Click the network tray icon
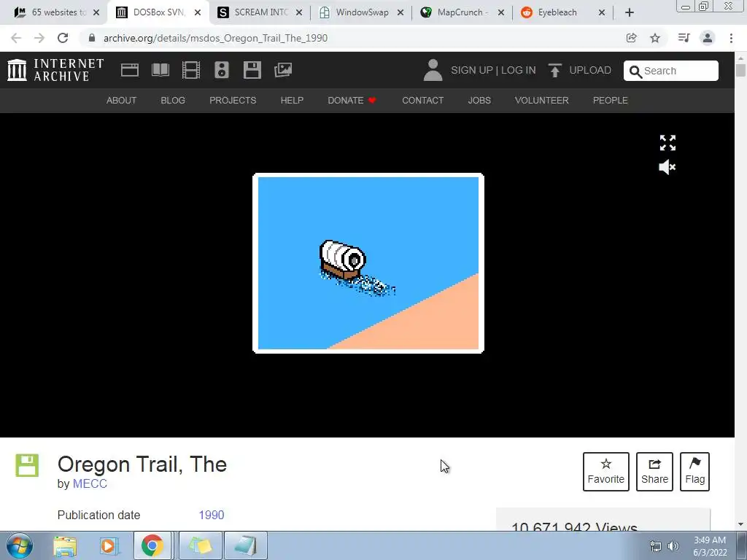This screenshot has width=747, height=560. tap(656, 546)
